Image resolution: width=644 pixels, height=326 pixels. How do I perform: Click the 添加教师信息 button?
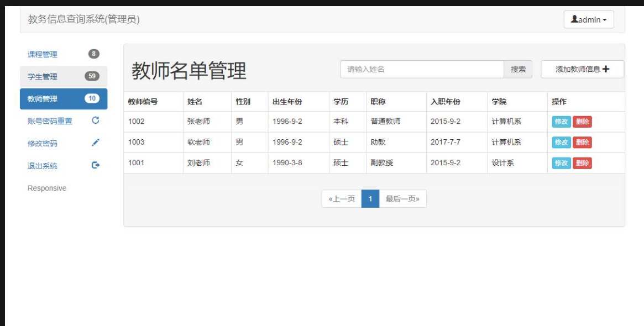coord(583,70)
